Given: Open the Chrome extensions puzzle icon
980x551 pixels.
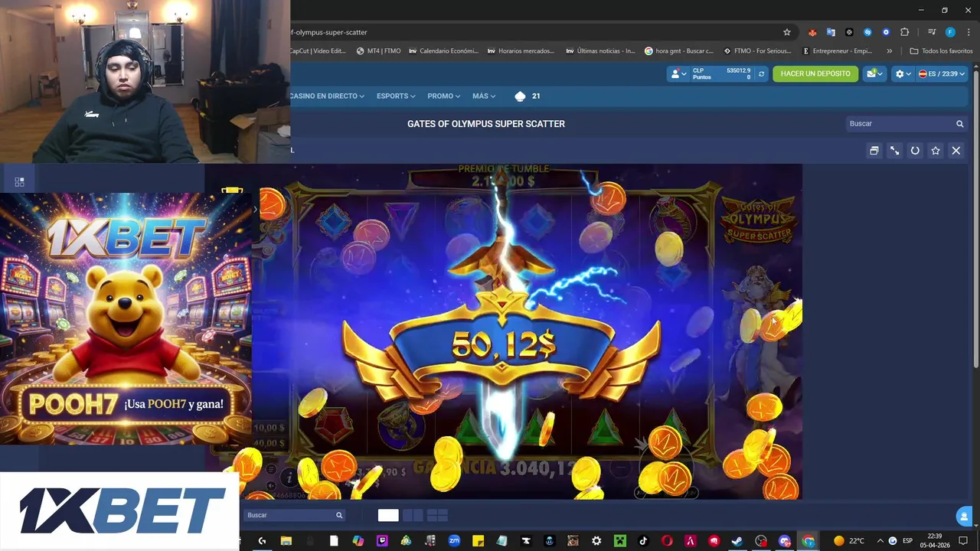Looking at the screenshot, I should [x=904, y=32].
